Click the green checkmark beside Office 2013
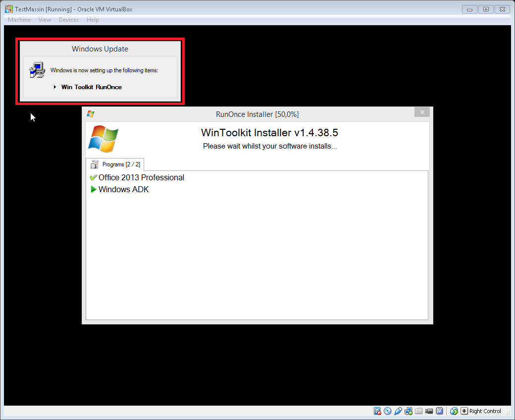This screenshot has width=515, height=420. [x=93, y=178]
